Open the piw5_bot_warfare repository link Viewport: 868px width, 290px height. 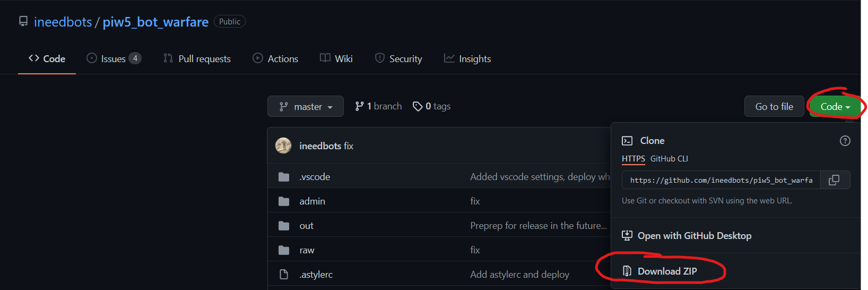click(x=155, y=22)
